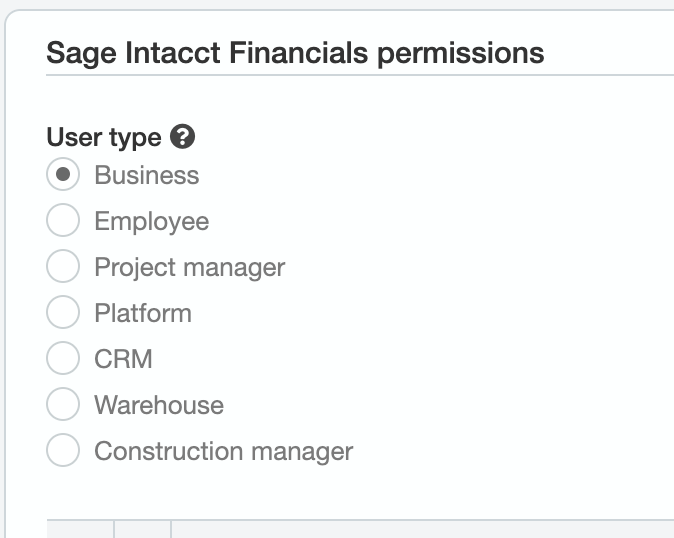This screenshot has width=674, height=538.
Task: Click the wide third table header cell
Action: coord(420,529)
